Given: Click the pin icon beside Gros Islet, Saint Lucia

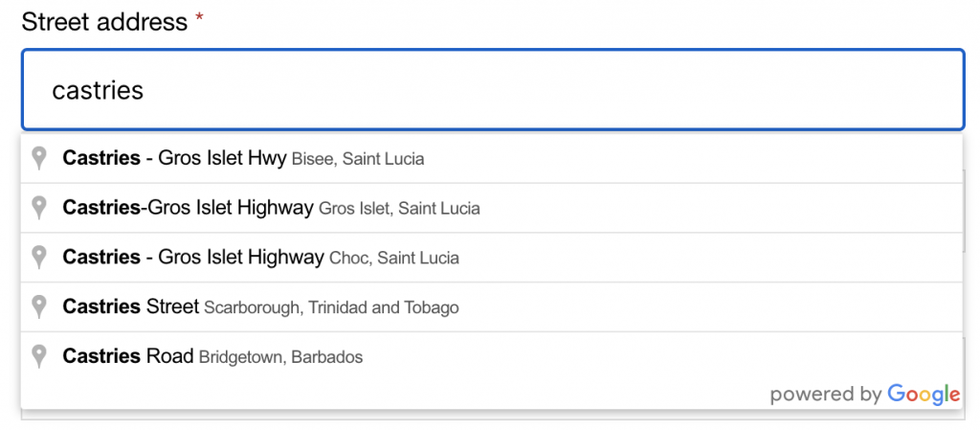Looking at the screenshot, I should (39, 208).
